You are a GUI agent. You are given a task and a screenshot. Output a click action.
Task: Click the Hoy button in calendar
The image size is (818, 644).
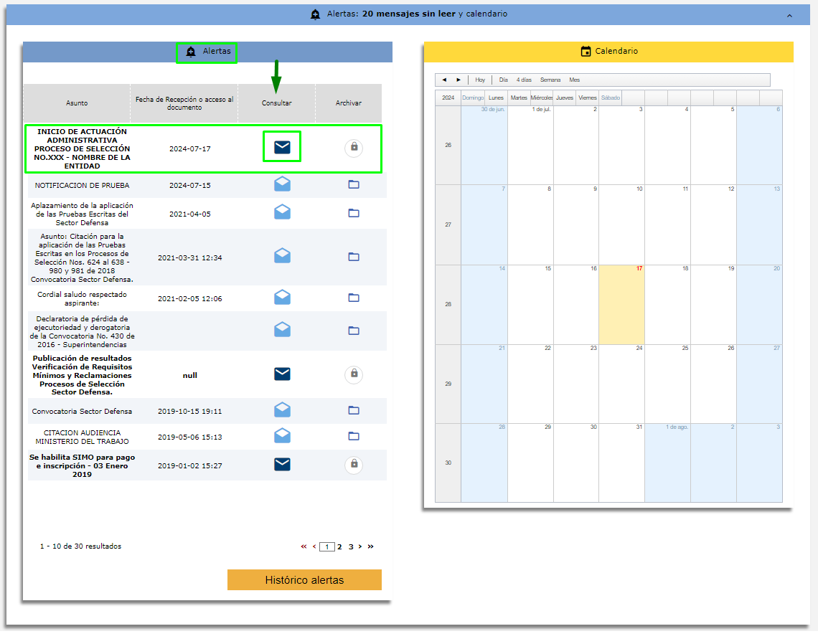click(x=480, y=80)
